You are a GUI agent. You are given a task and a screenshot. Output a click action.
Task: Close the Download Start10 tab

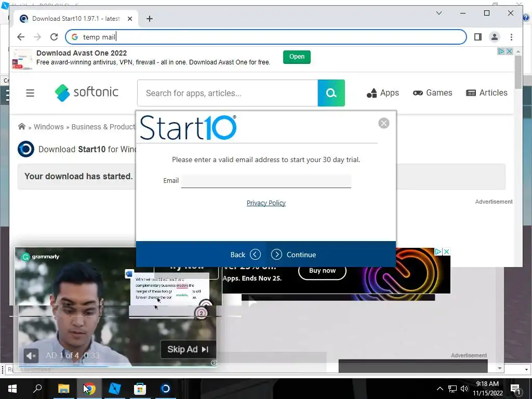(129, 19)
